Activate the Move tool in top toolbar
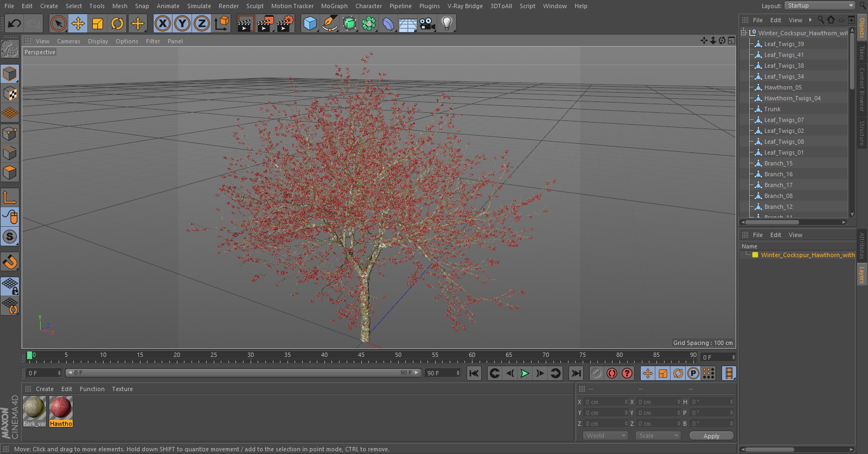This screenshot has height=454, width=868. [78, 23]
